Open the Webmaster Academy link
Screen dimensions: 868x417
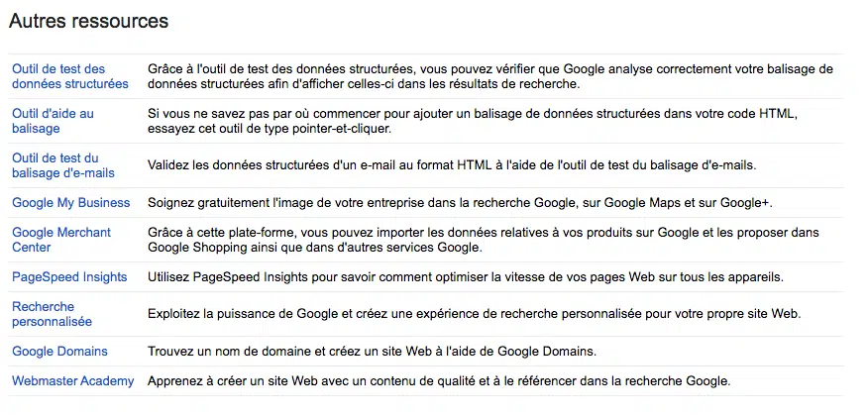72,380
